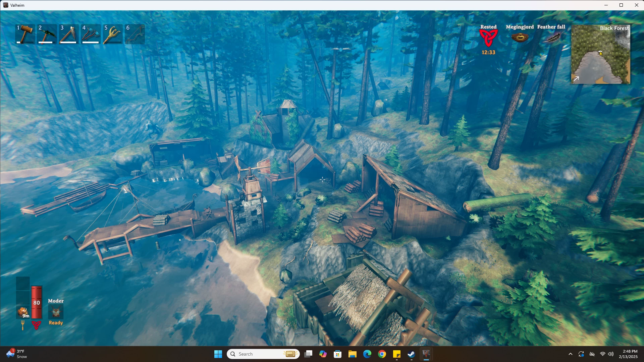The width and height of the screenshot is (644, 362).
Task: Click the Feather fall label text
Action: 551,27
